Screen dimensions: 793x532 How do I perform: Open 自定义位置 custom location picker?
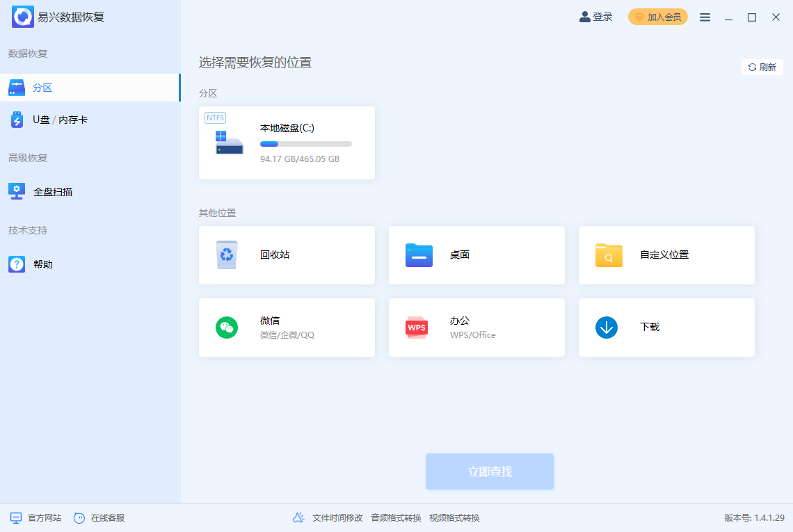point(666,255)
